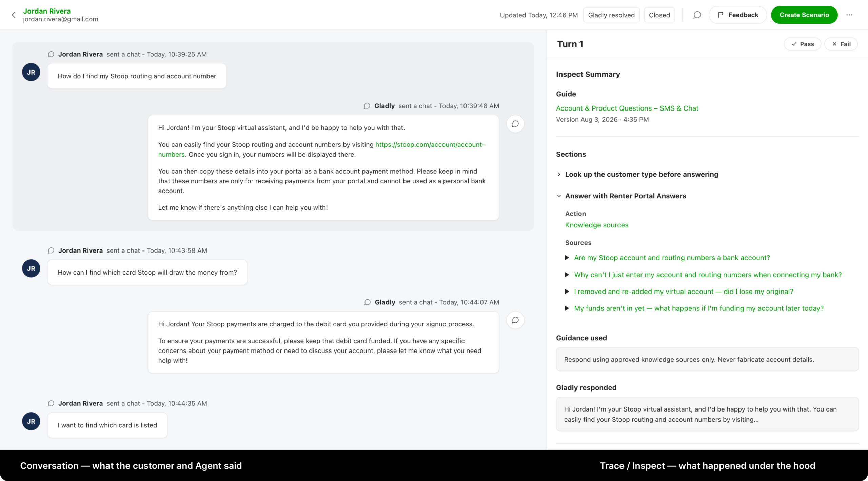Click the 'Respond using approved knowledge sources only' guidance box

click(x=707, y=359)
